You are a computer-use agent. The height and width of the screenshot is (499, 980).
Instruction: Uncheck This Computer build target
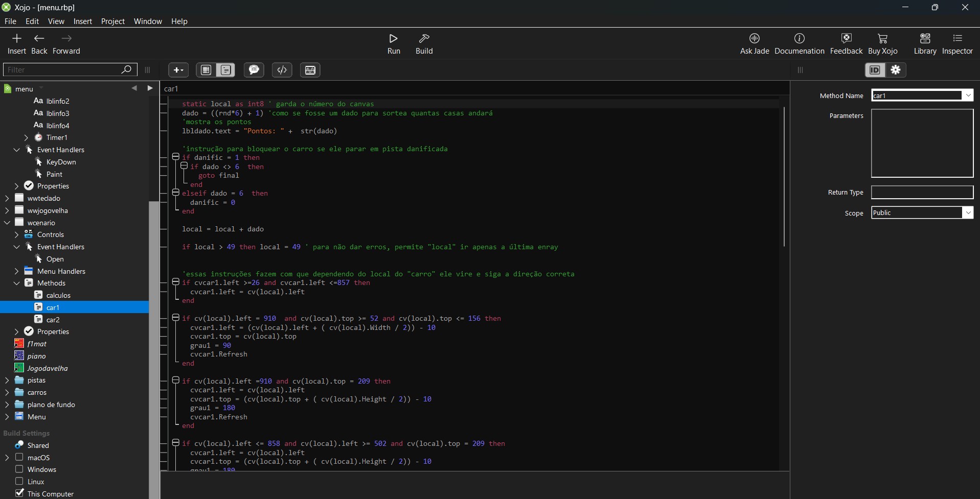[x=19, y=493]
